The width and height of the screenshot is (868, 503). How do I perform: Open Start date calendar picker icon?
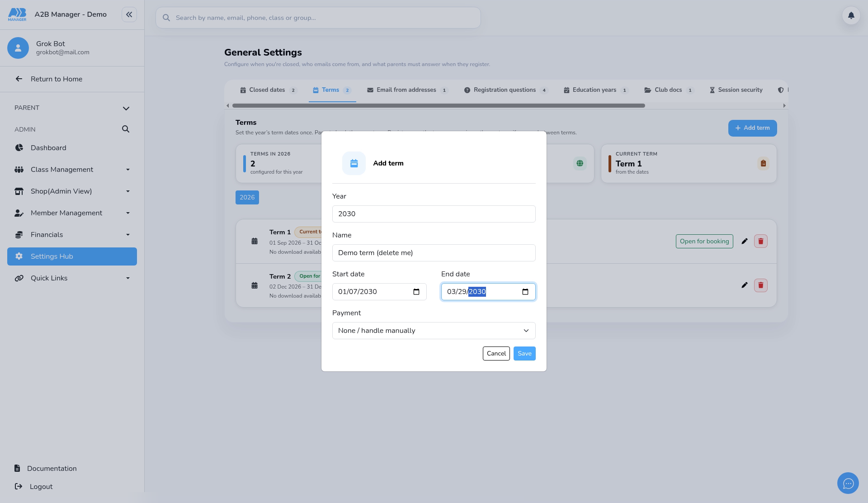click(x=416, y=292)
